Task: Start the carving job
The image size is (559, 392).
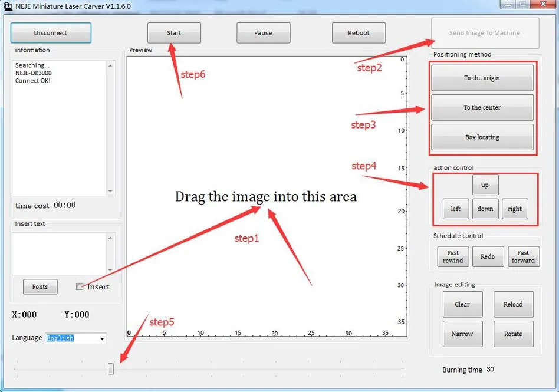Action: 174,33
